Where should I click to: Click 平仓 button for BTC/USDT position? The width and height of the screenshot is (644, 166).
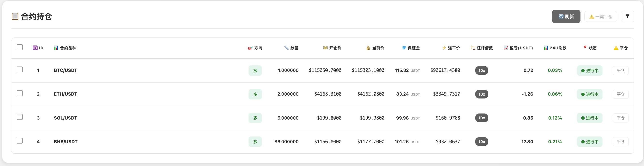[x=621, y=70]
